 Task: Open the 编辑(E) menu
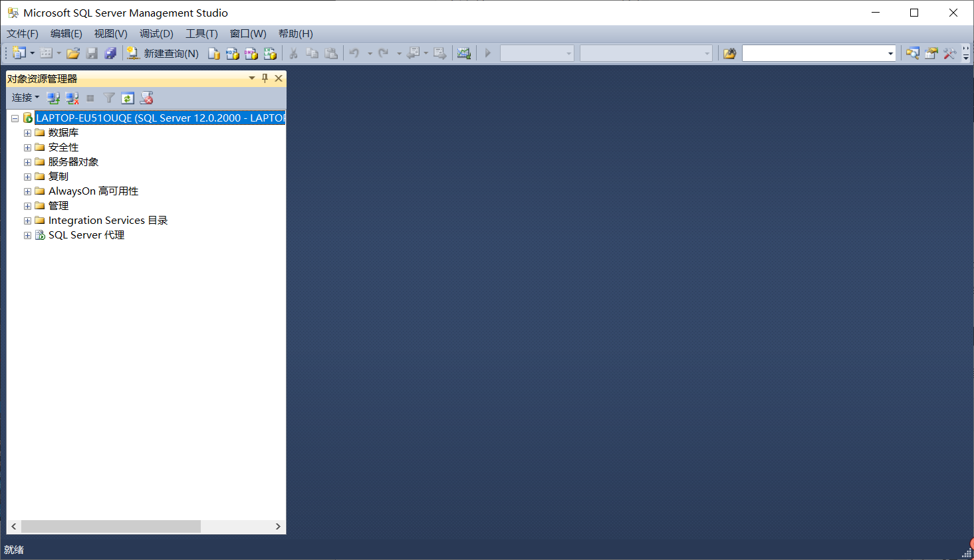point(66,34)
